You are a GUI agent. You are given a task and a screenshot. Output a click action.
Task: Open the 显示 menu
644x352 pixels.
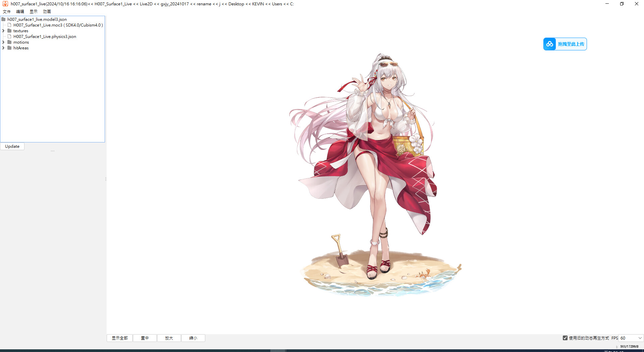[34, 11]
